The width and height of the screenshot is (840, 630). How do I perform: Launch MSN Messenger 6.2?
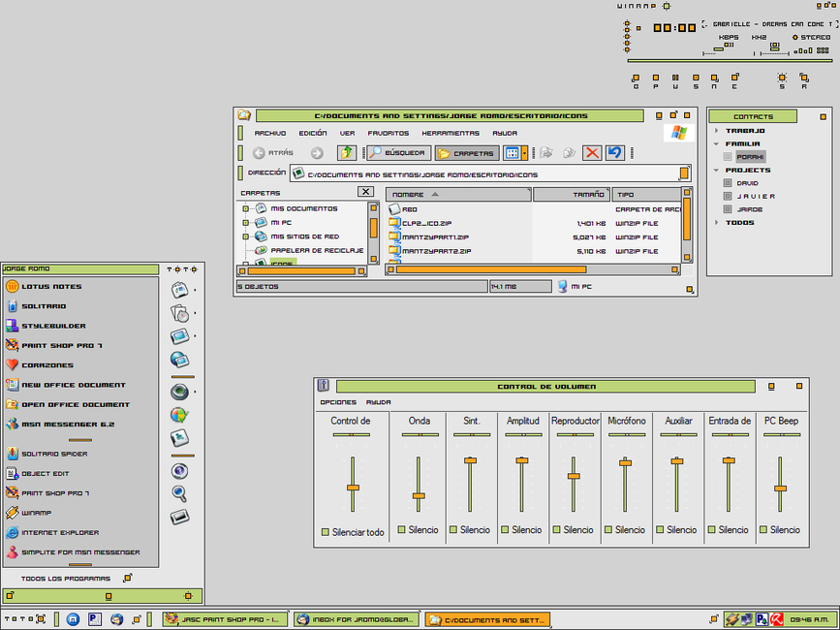tap(60, 425)
